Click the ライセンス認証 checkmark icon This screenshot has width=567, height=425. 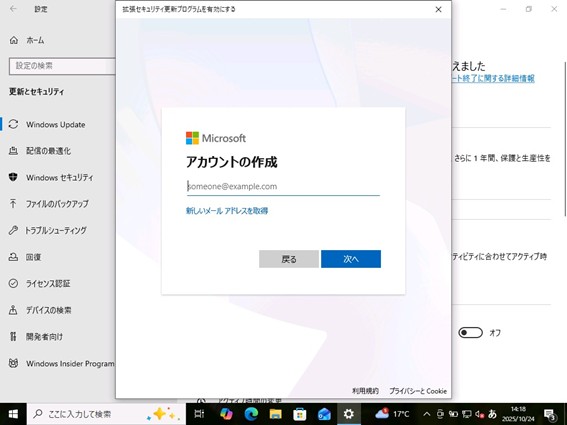click(x=13, y=284)
